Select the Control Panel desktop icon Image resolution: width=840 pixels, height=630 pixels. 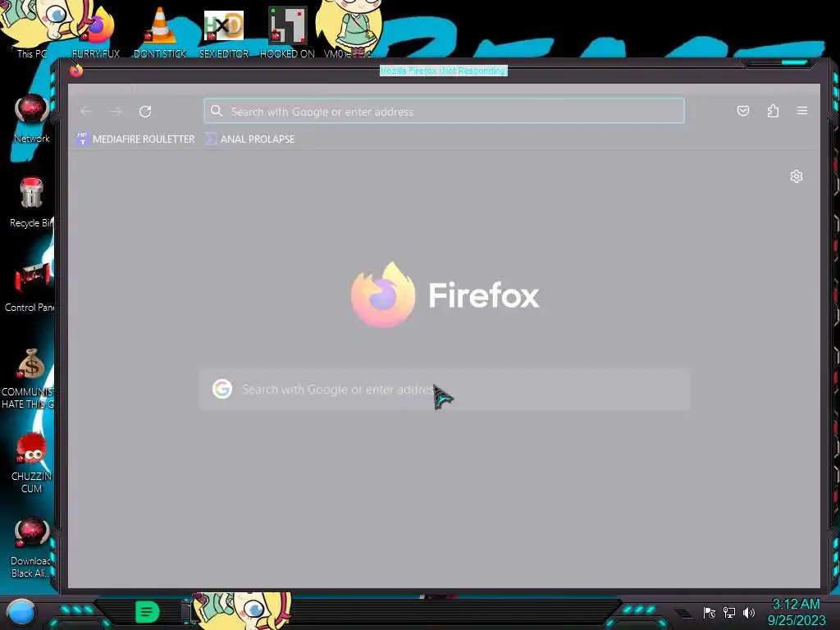click(30, 287)
